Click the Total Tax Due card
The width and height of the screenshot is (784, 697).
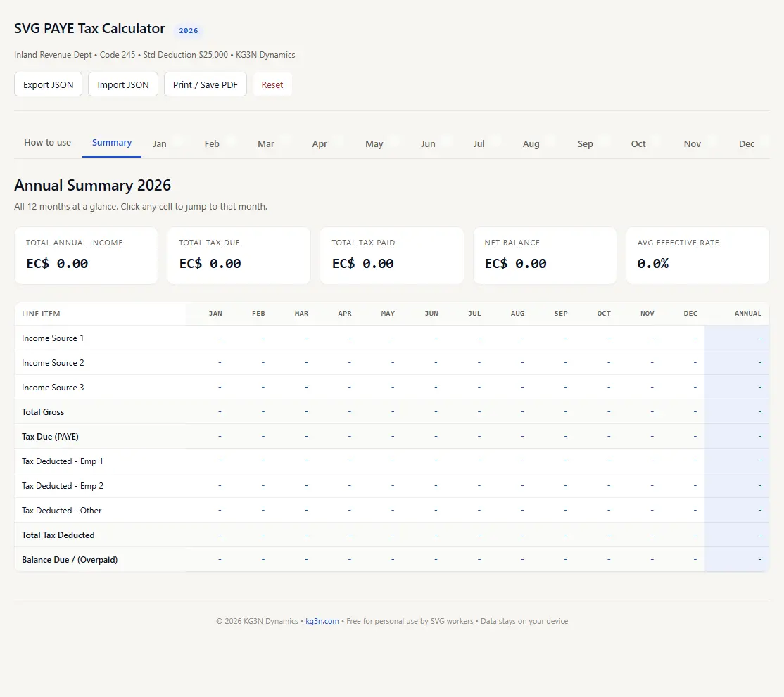pyautogui.click(x=239, y=256)
